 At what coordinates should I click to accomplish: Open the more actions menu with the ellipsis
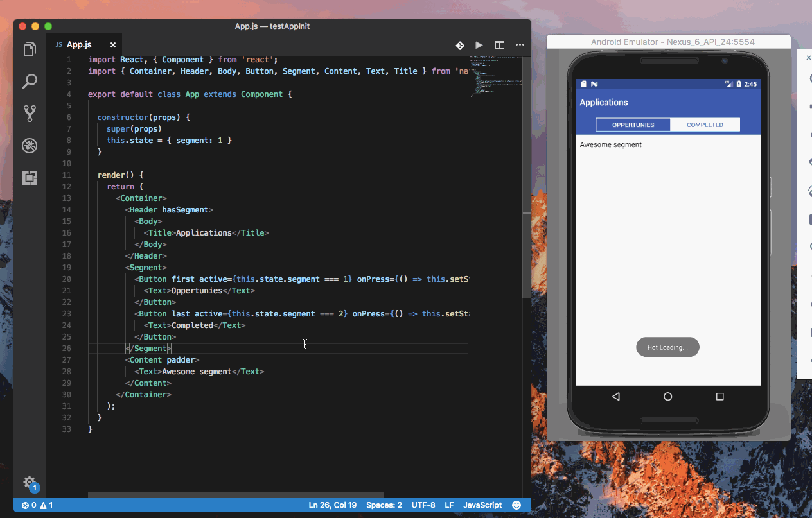[520, 45]
